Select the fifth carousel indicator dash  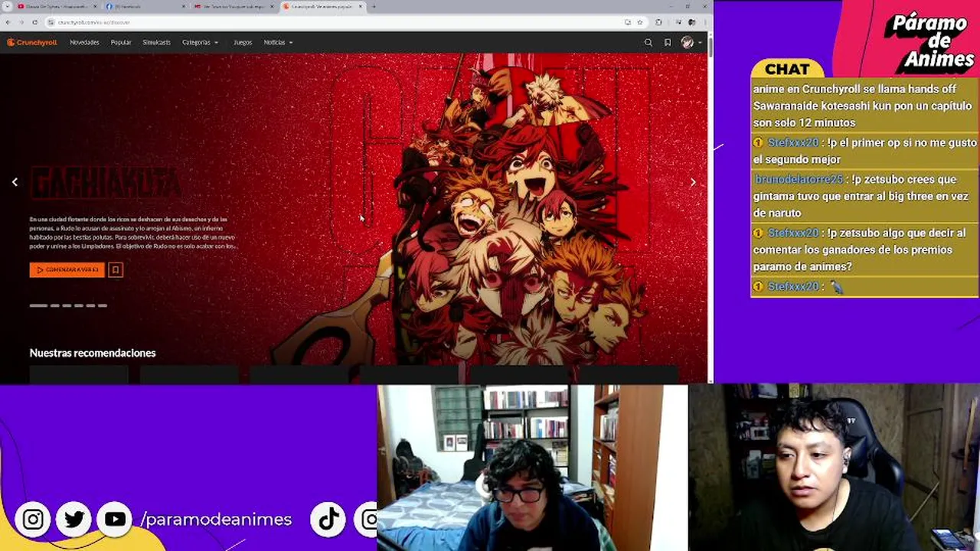coord(90,305)
